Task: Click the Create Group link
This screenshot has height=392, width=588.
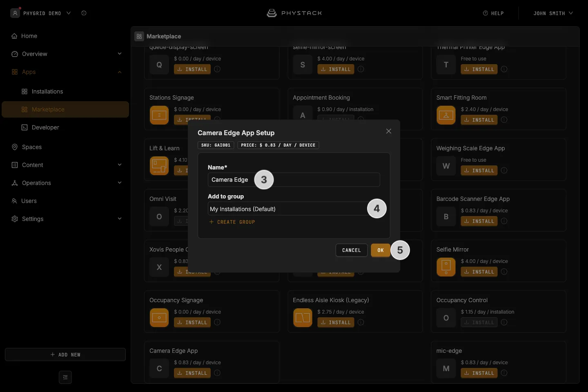Action: click(x=232, y=222)
